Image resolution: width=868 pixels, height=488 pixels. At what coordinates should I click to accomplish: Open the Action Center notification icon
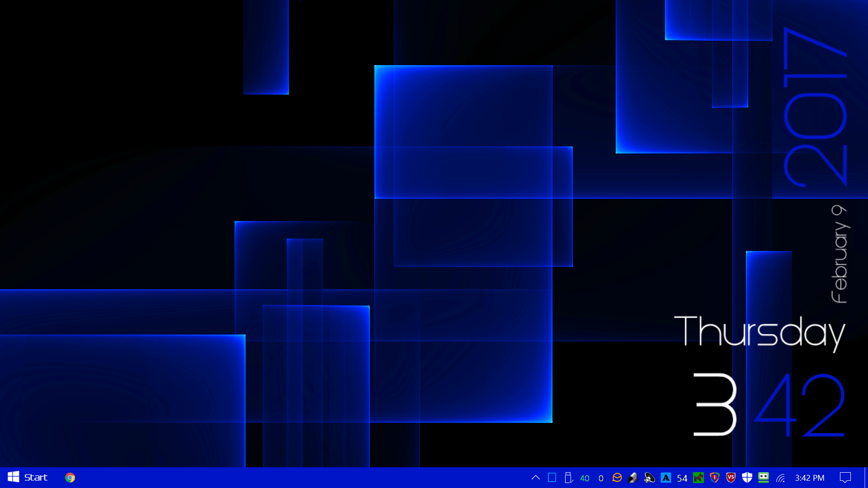point(845,478)
